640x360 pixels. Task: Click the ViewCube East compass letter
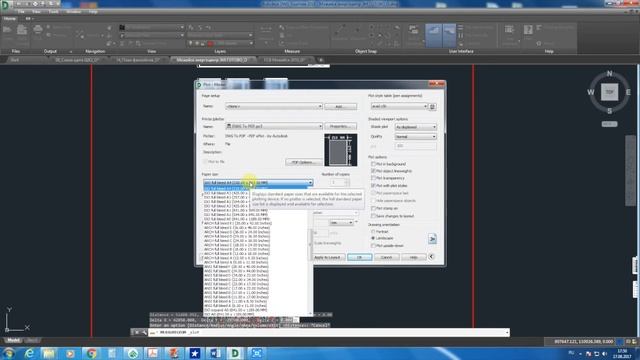[x=628, y=92]
